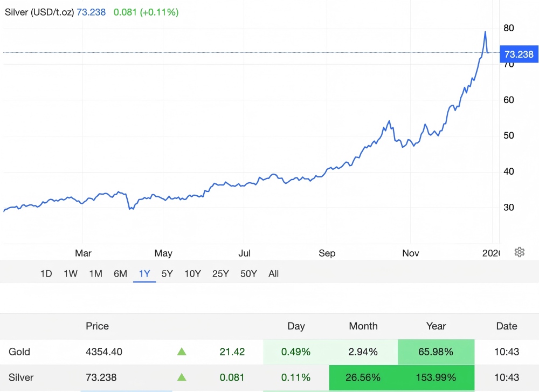539x392 pixels.
Task: View the 10Y timeframe
Action: [x=192, y=273]
